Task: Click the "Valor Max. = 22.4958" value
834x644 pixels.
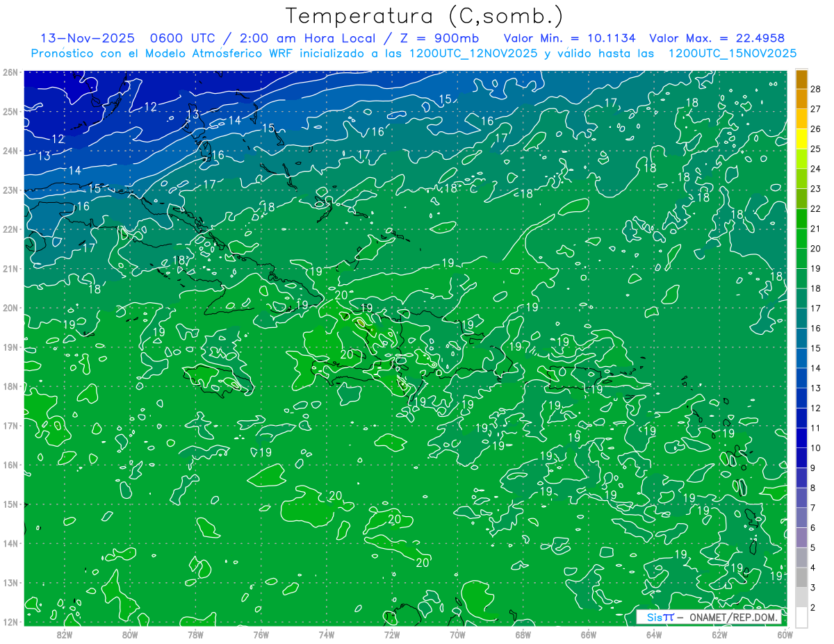Action: click(718, 38)
